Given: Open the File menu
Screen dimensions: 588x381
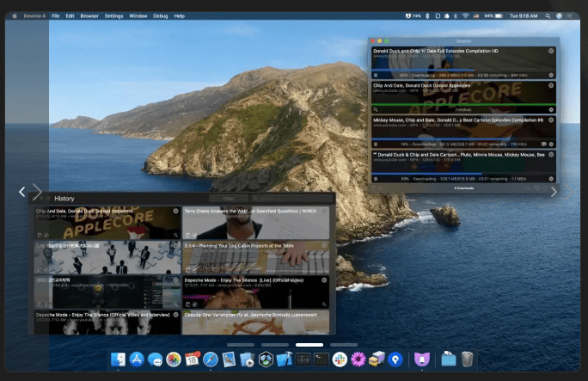Looking at the screenshot, I should [x=56, y=15].
